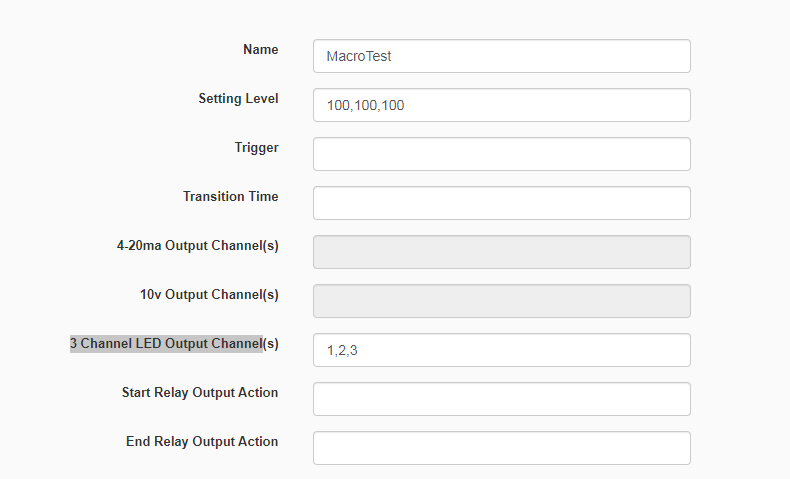Select the End Relay Output Action field
790x479 pixels.
(x=501, y=448)
